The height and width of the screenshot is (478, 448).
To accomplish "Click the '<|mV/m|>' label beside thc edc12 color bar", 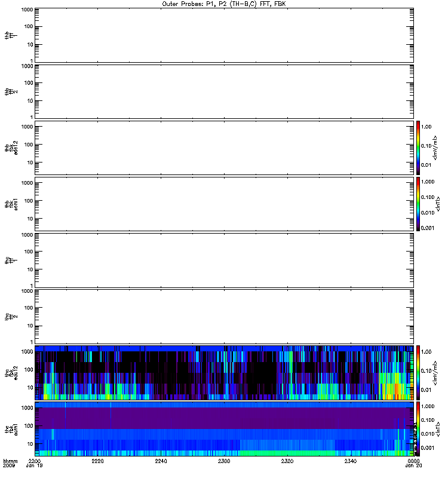I will click(435, 372).
